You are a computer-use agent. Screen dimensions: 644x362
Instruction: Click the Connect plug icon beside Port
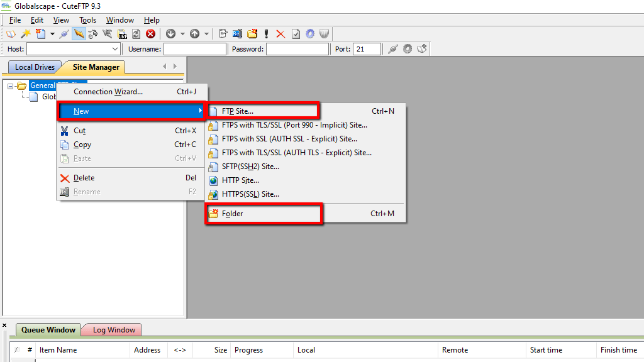pyautogui.click(x=392, y=48)
